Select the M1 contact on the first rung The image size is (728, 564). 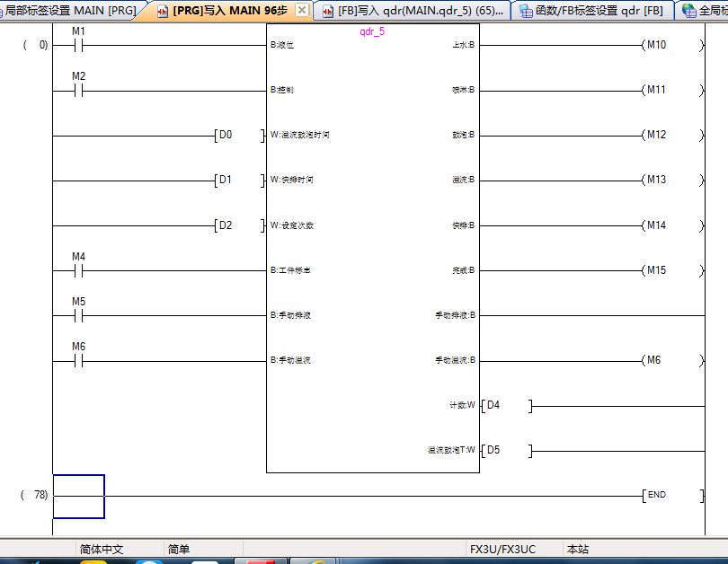click(78, 45)
